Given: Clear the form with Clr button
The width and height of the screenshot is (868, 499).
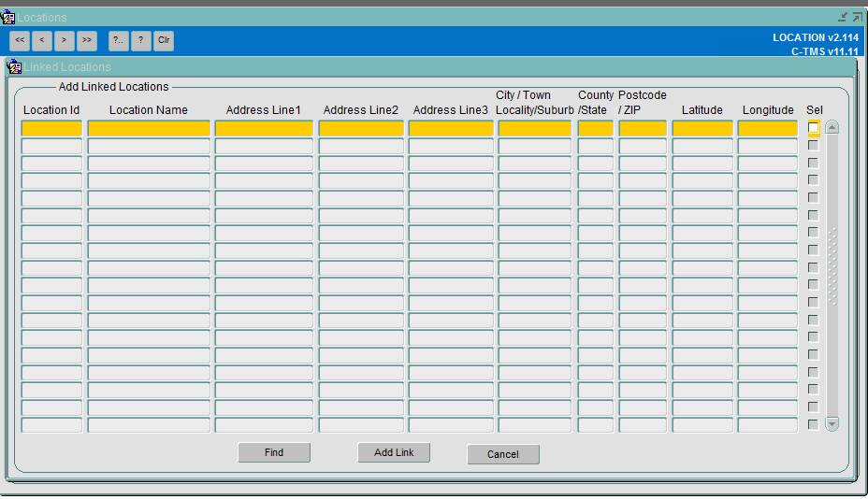Looking at the screenshot, I should pos(164,40).
